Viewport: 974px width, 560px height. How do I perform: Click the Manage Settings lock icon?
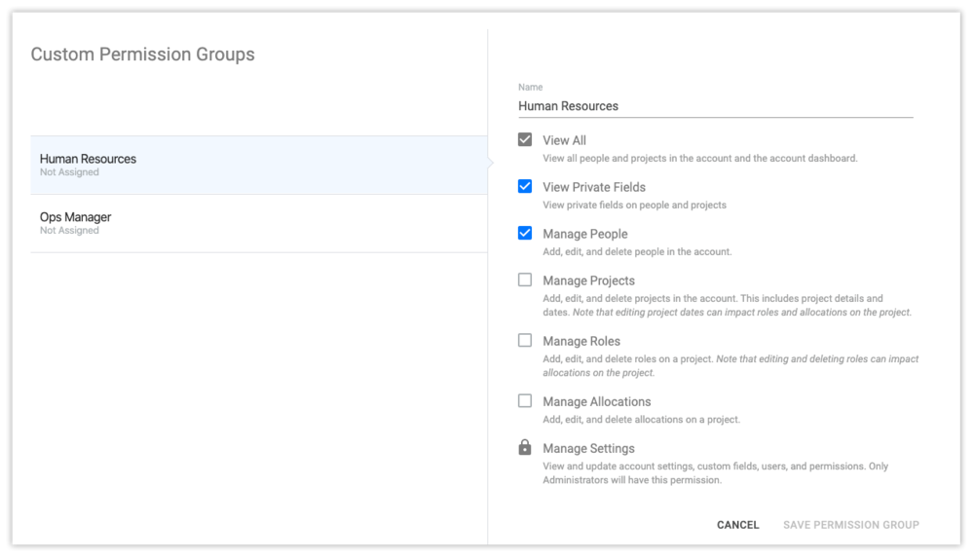click(x=525, y=447)
